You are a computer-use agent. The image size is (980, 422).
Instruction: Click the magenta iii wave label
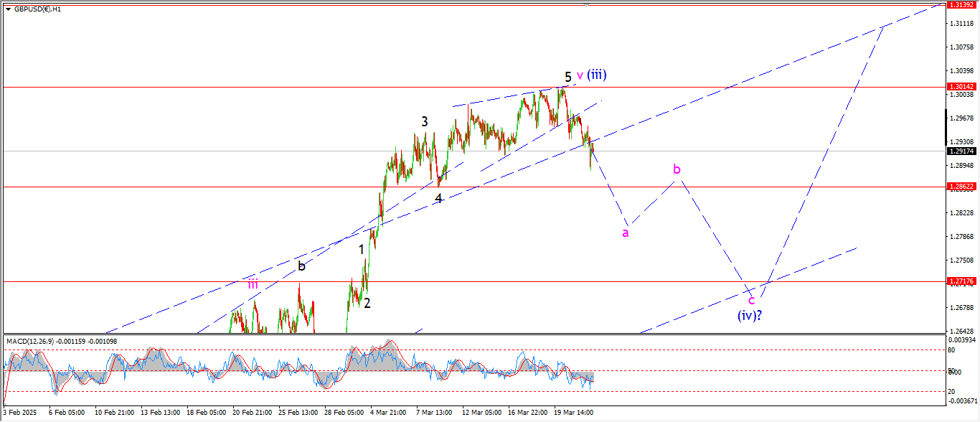[x=253, y=284]
